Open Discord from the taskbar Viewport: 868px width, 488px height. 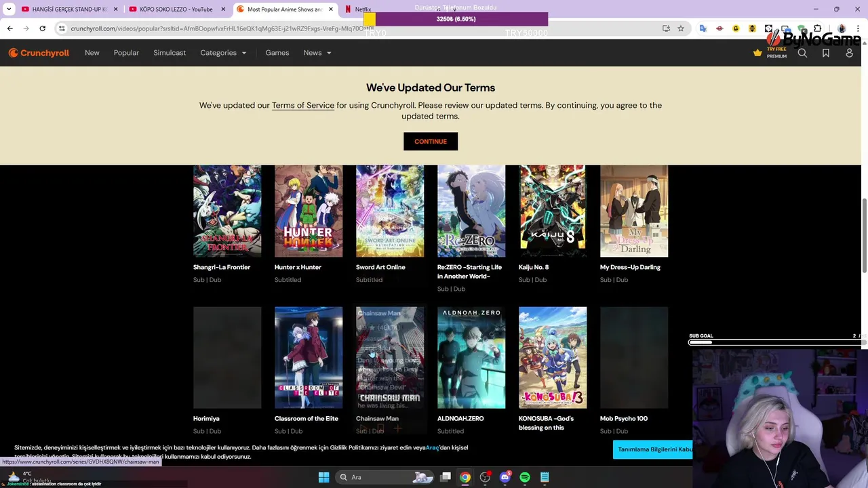(505, 477)
